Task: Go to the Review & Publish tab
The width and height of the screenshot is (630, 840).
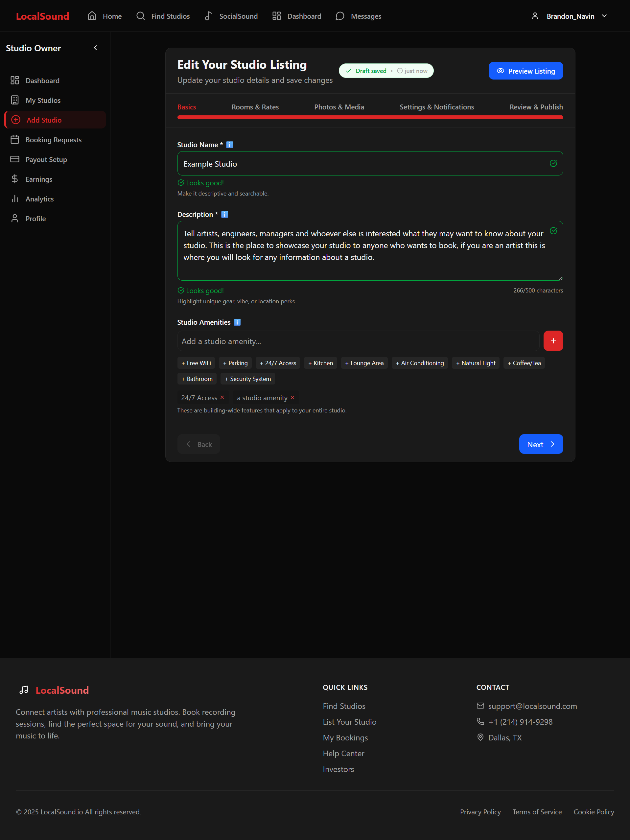Action: pyautogui.click(x=536, y=107)
